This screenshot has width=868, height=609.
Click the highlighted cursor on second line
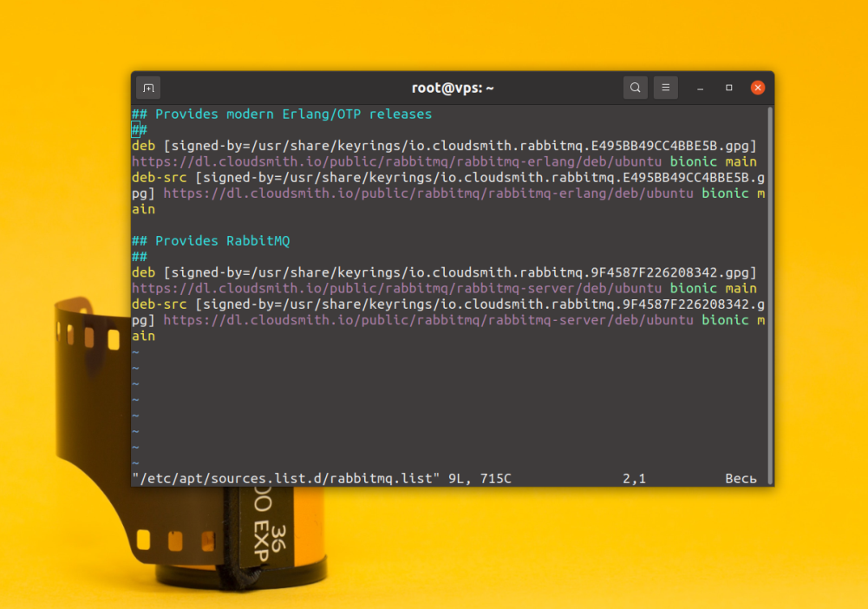135,130
